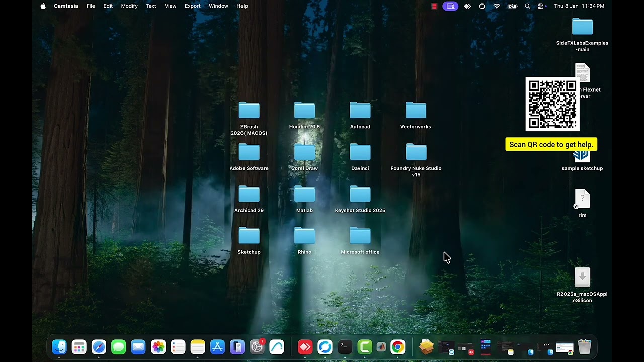This screenshot has width=644, height=362.
Task: Open the Modify menu
Action: (x=129, y=6)
